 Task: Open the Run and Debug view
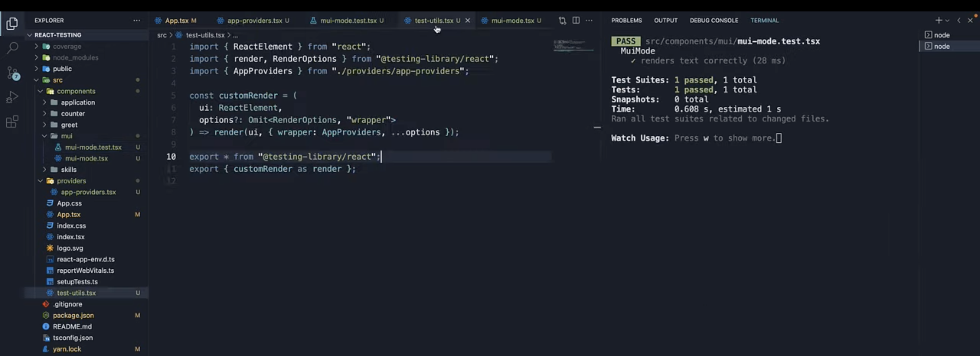click(x=12, y=96)
